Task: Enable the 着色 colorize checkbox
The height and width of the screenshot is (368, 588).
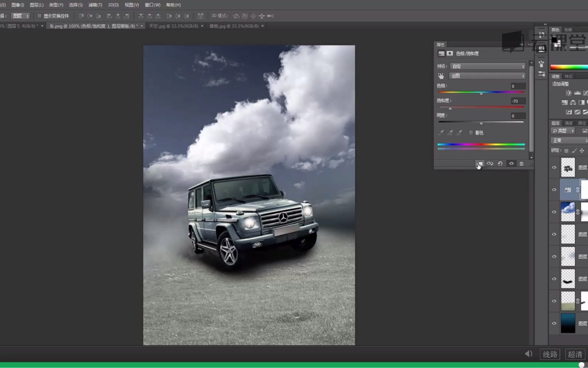Action: (471, 133)
